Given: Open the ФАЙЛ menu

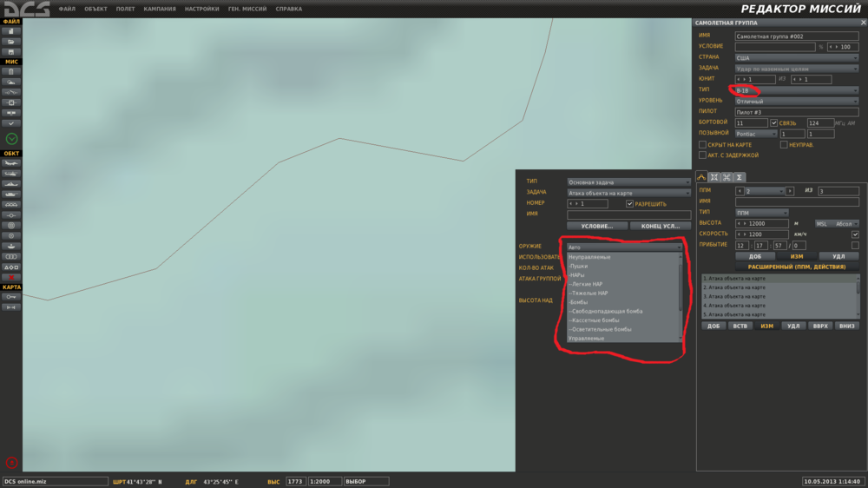Looking at the screenshot, I should point(67,9).
